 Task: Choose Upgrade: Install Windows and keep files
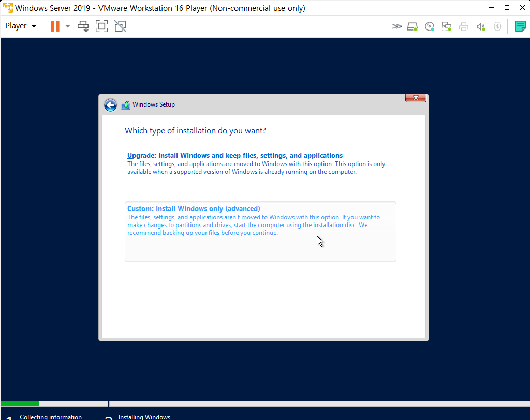pos(260,173)
